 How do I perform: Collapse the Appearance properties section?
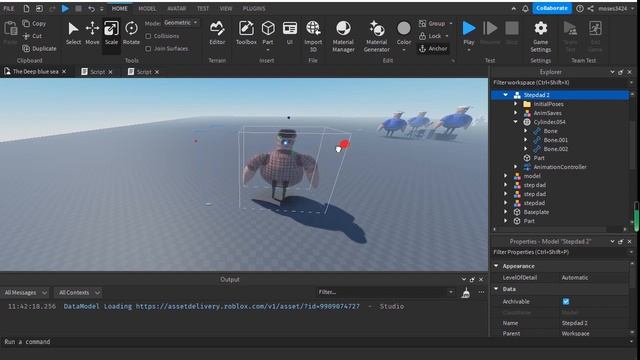(x=496, y=266)
